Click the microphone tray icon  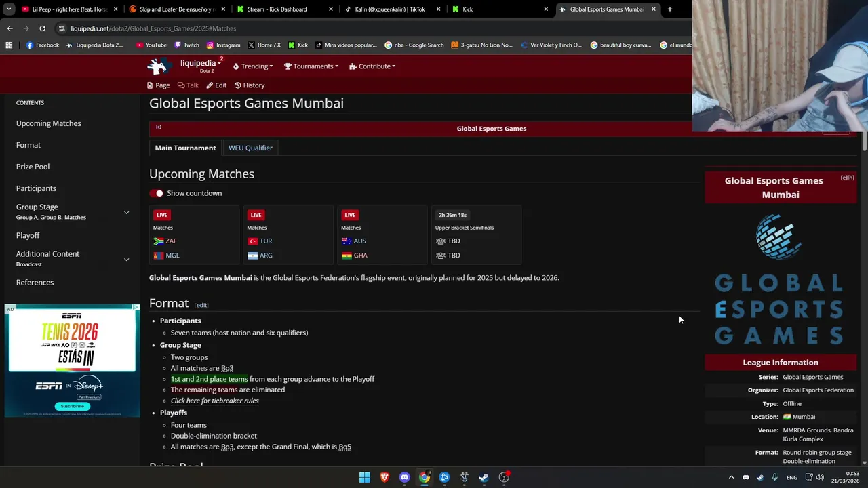pos(774,477)
